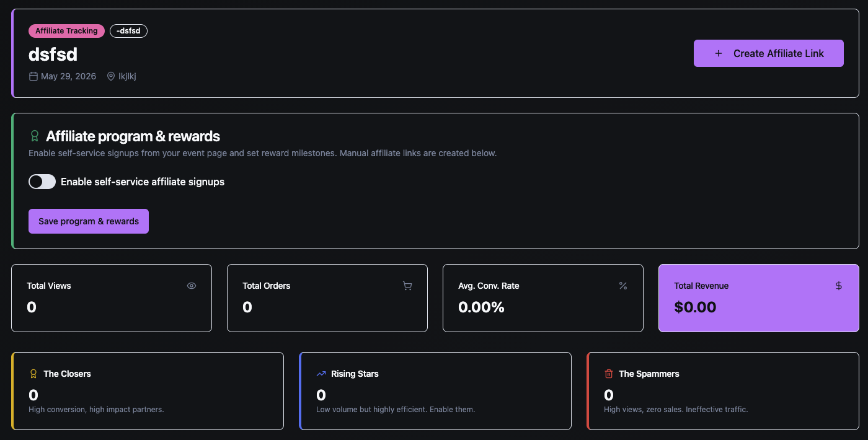Click the calendar icon beside May 29, 2026
Image resolution: width=868 pixels, height=440 pixels.
coord(33,76)
